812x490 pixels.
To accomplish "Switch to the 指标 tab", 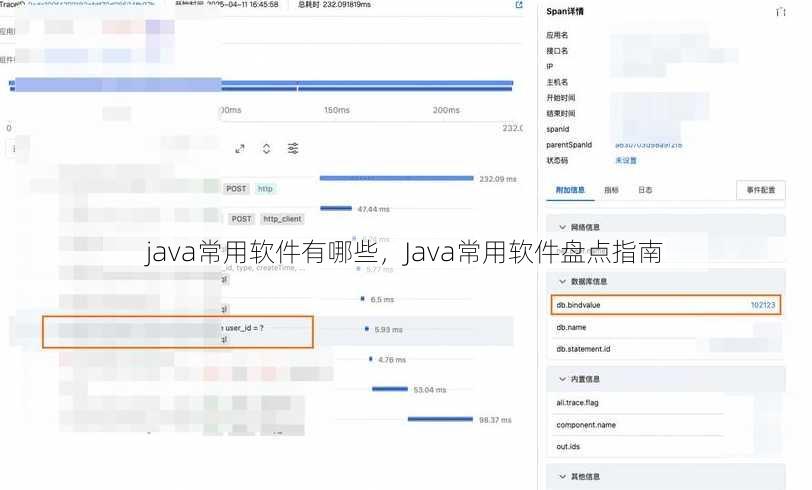I will pyautogui.click(x=612, y=190).
